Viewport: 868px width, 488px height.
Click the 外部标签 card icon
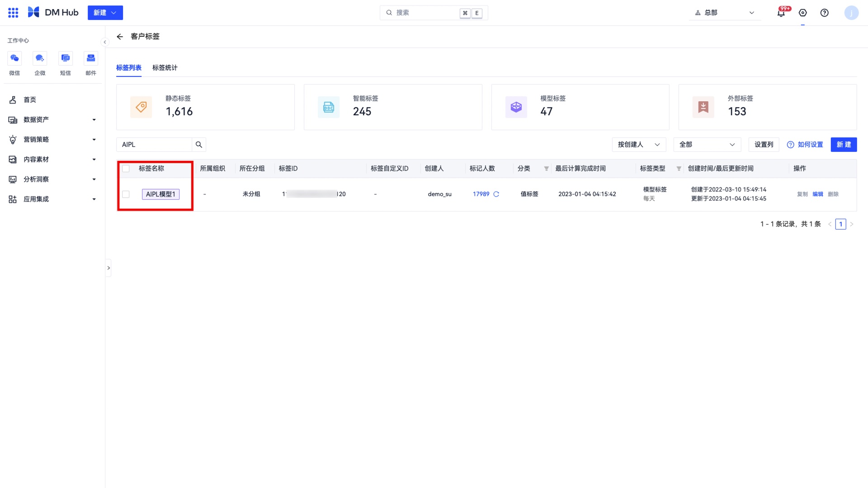[x=703, y=107]
